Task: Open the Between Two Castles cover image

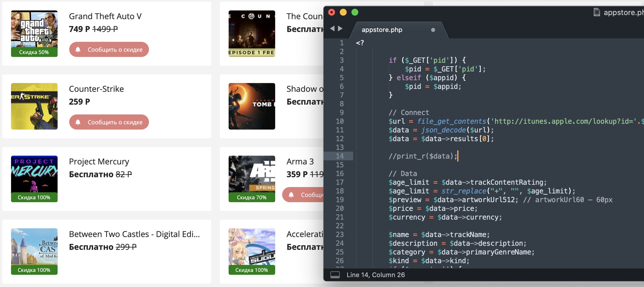Action: (x=34, y=251)
